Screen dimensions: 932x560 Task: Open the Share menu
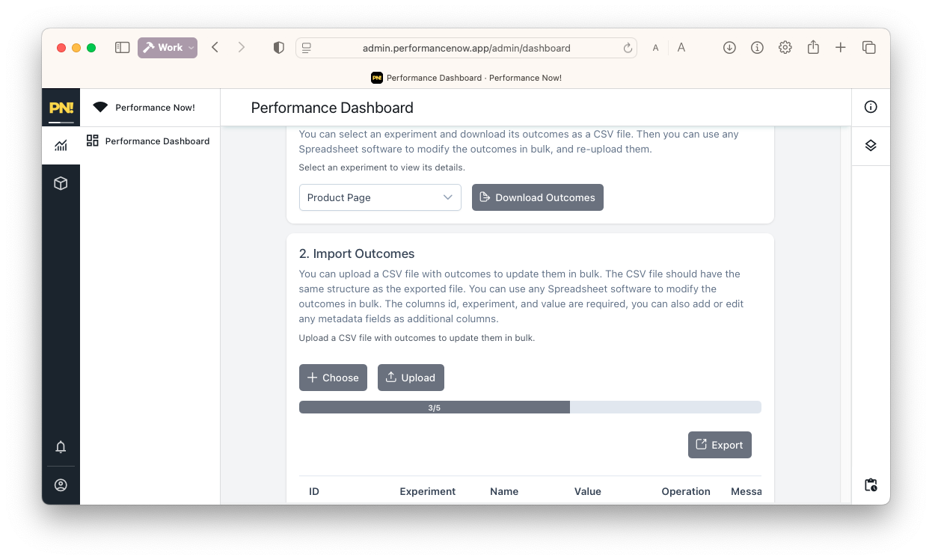(813, 47)
